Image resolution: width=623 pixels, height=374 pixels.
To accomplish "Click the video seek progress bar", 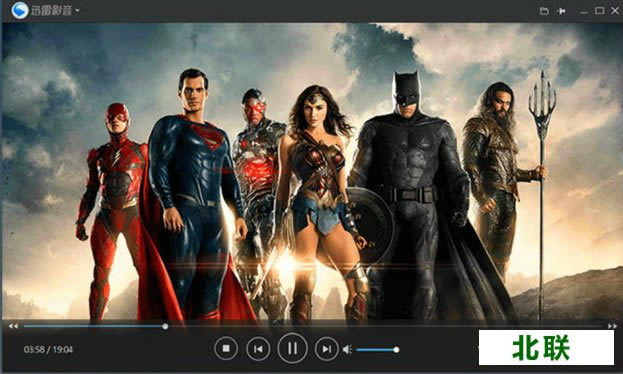I will 314,326.
